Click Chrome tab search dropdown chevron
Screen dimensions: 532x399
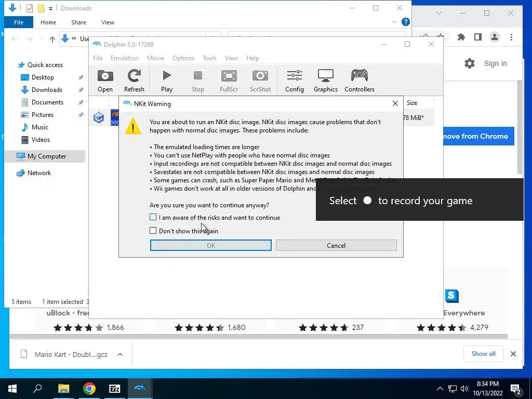(439, 13)
